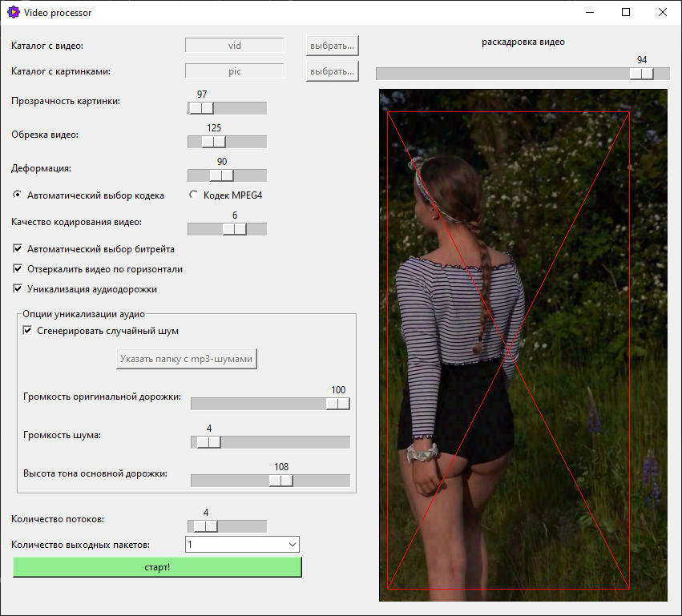Click the video storyboard slider handle at 94
This screenshot has width=682, height=616.
tap(641, 74)
